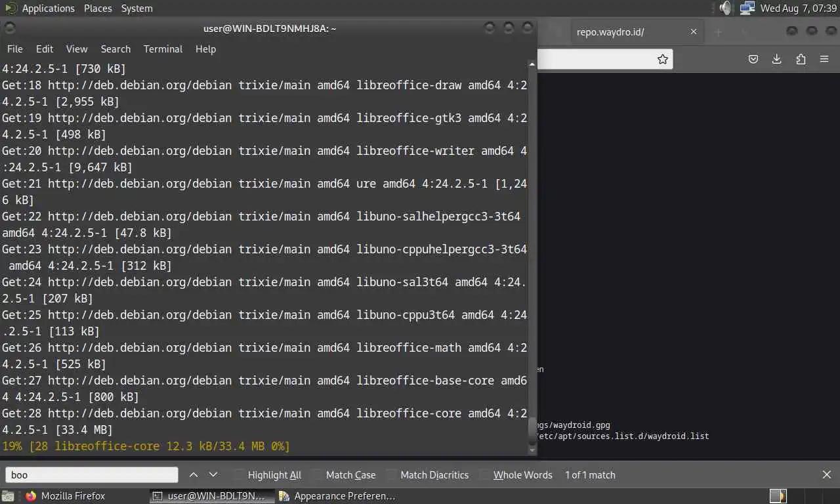Click the terminal scrollbar down arrow
The width and height of the screenshot is (840, 504).
[532, 450]
